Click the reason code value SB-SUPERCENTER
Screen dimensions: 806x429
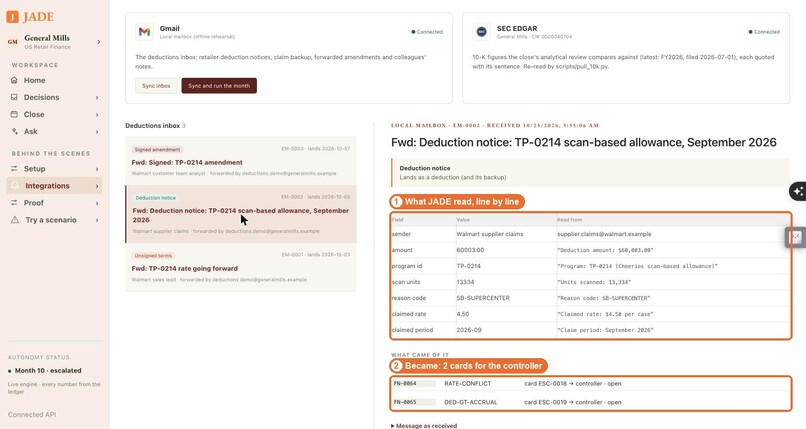483,297
